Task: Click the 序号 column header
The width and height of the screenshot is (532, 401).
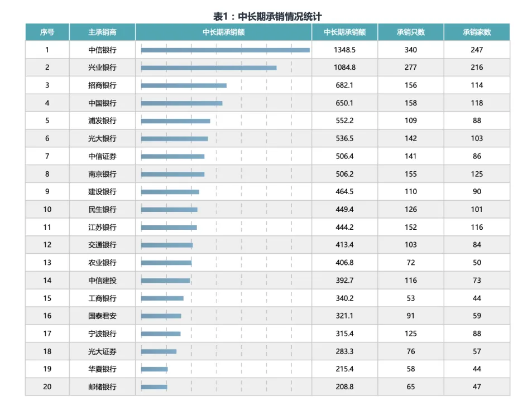Action: tap(47, 32)
